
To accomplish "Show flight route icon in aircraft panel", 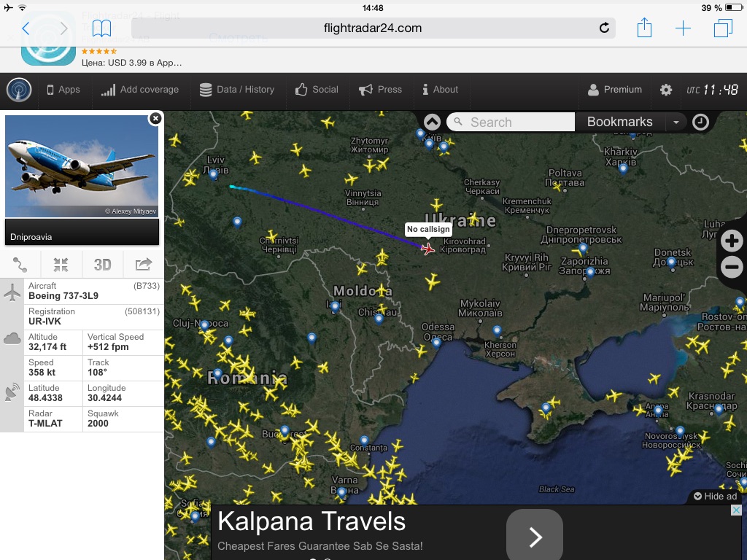I will point(20,265).
